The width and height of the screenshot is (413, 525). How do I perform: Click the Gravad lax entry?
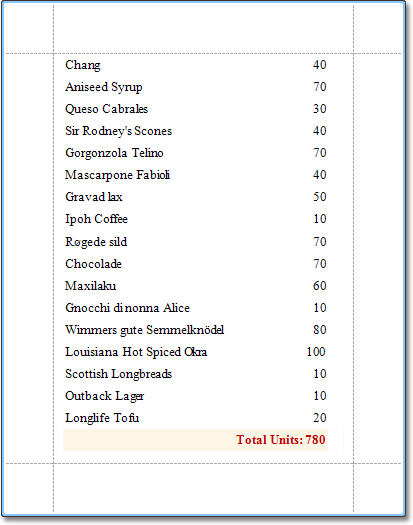click(94, 197)
